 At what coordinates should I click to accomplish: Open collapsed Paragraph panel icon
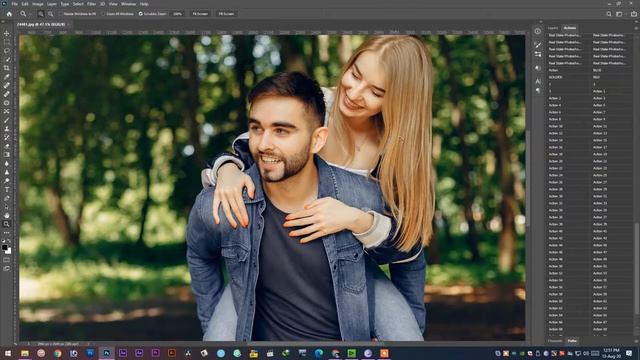point(538,90)
